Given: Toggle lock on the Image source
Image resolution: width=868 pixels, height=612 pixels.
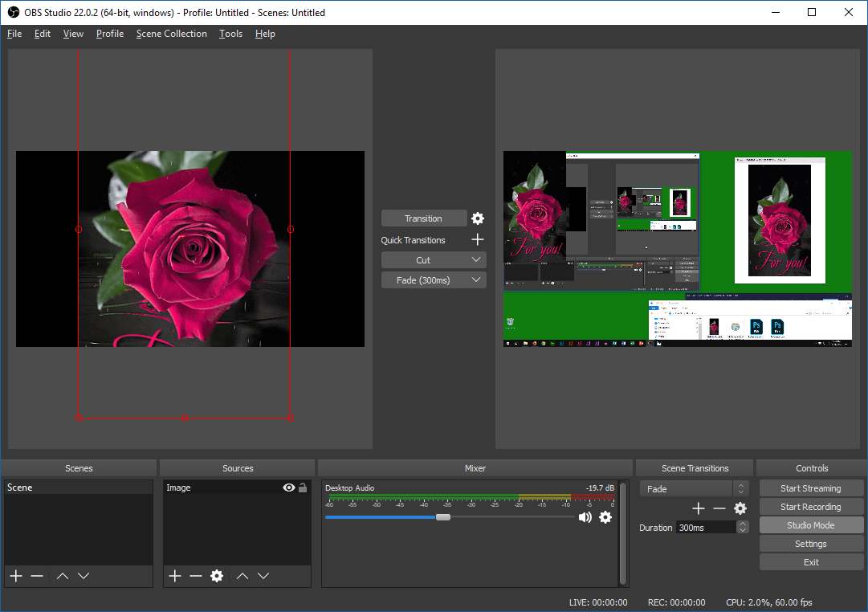Looking at the screenshot, I should pyautogui.click(x=303, y=488).
